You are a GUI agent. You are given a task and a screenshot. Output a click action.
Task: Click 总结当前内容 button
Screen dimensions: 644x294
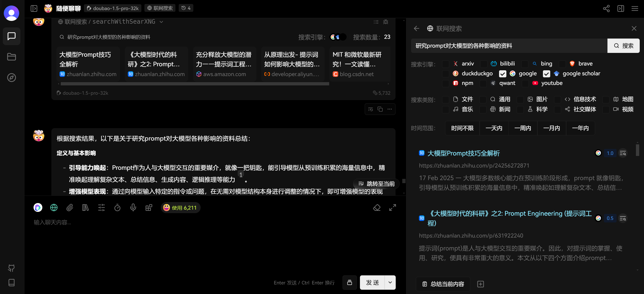point(443,284)
